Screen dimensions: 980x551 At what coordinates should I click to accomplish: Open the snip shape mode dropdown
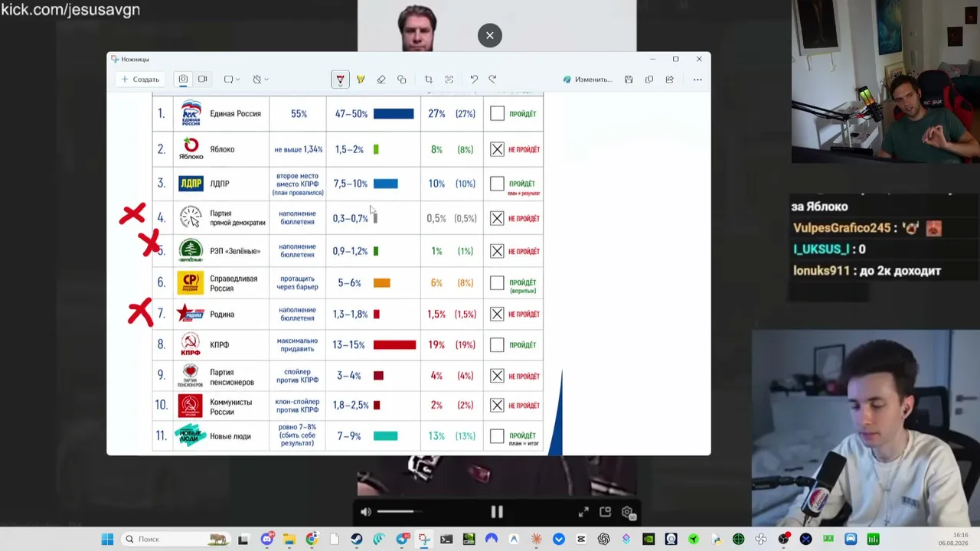pos(232,80)
